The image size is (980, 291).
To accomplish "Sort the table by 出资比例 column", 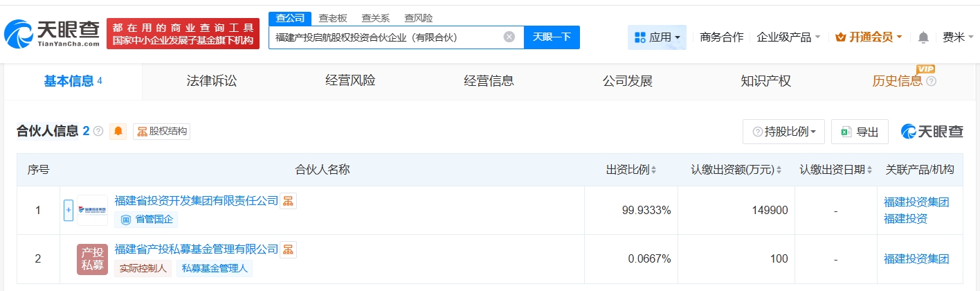I will (x=631, y=170).
